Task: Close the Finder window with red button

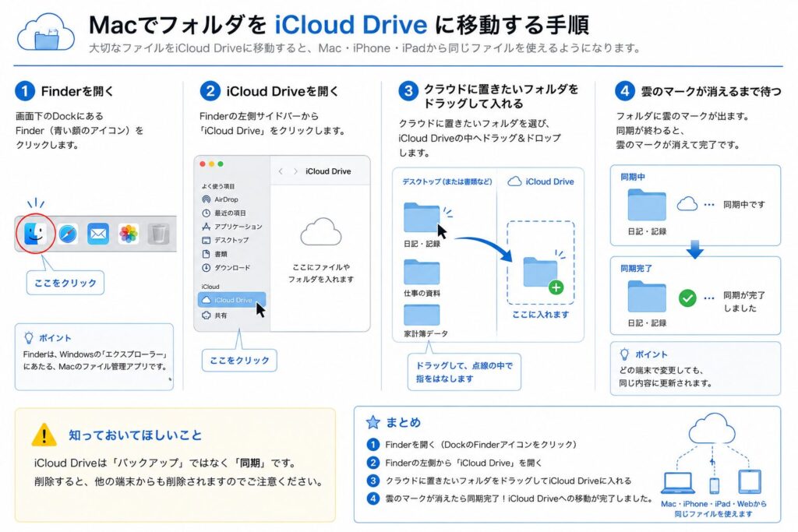Action: pos(203,164)
